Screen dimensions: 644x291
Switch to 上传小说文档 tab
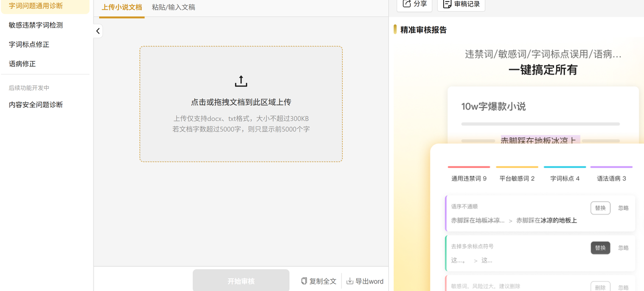tap(122, 8)
